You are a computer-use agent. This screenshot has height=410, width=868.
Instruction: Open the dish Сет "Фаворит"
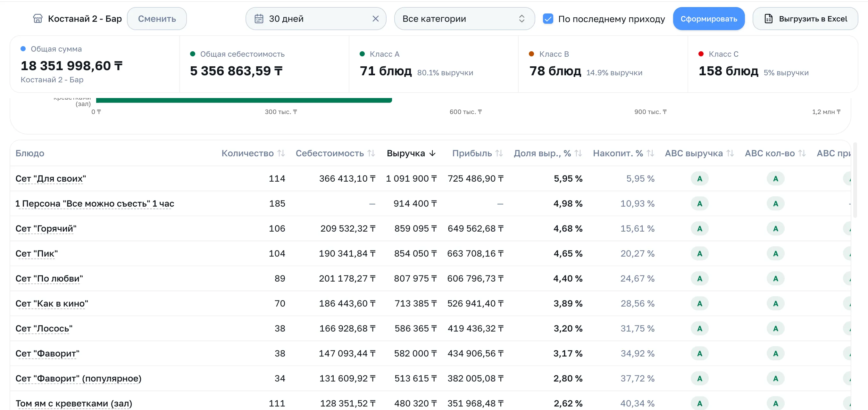(x=47, y=353)
